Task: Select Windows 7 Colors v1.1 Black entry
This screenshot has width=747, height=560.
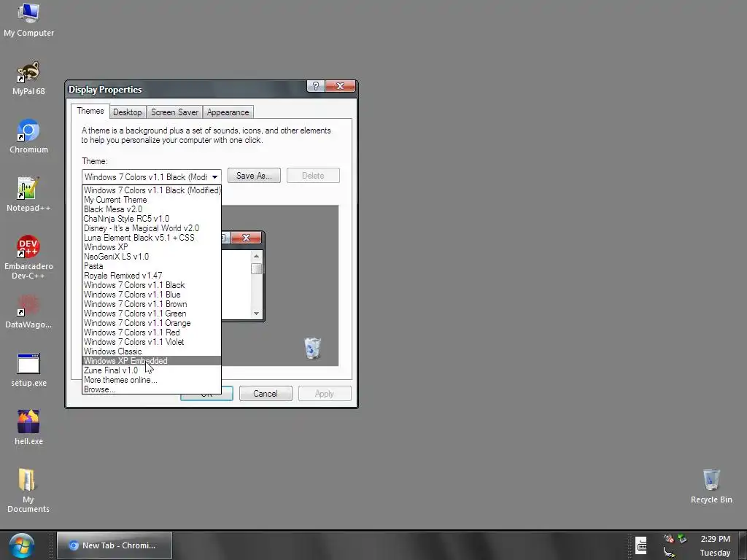Action: 152,285
